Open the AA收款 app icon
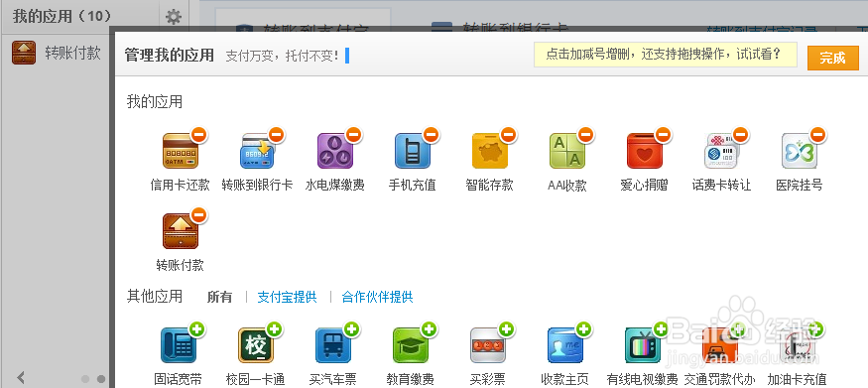The width and height of the screenshot is (868, 388). point(566,151)
